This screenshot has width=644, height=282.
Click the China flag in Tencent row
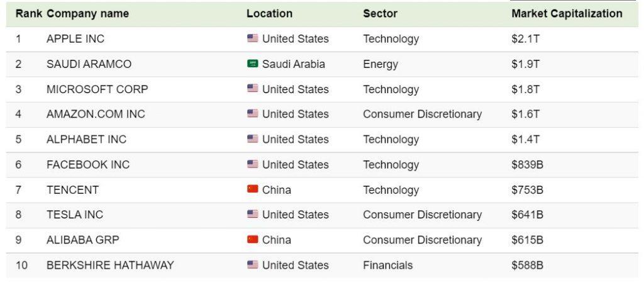[253, 189]
